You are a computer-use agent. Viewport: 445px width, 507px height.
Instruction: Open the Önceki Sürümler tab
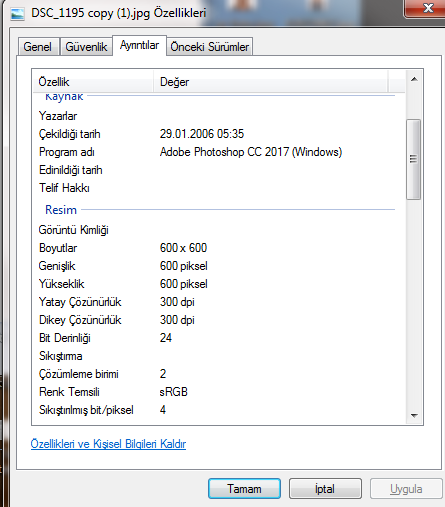pyautogui.click(x=210, y=47)
